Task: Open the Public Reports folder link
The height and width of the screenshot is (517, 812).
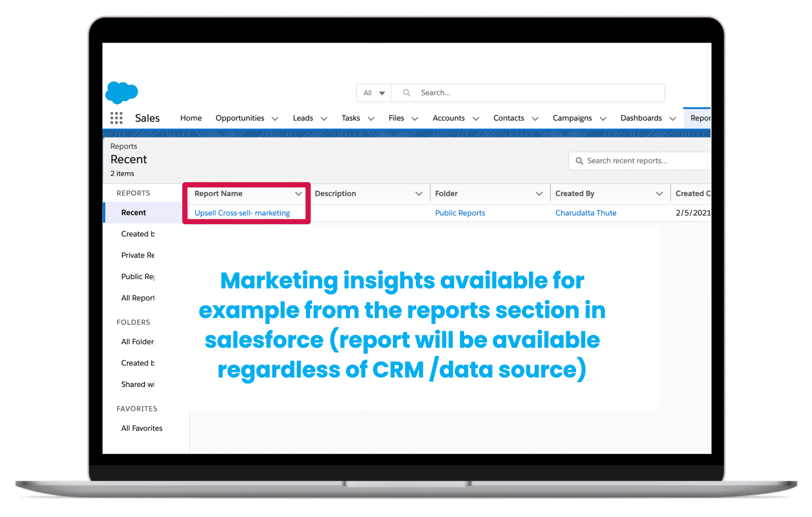Action: click(460, 213)
